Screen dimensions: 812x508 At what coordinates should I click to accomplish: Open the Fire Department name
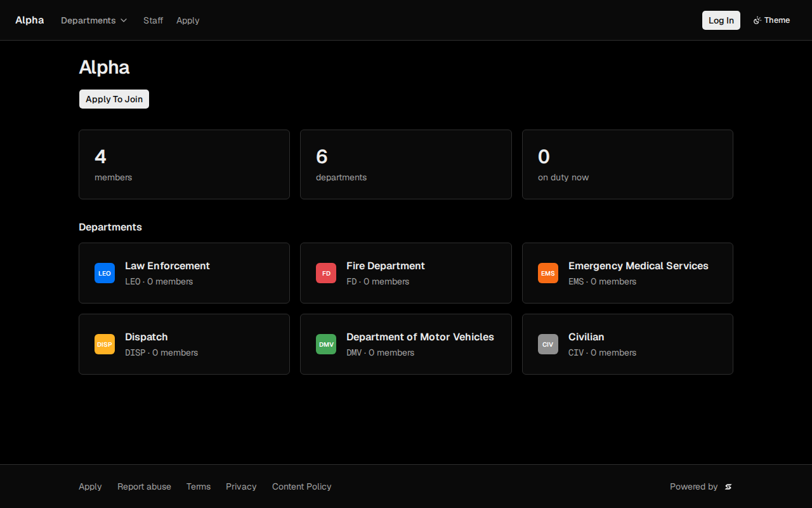pos(386,266)
